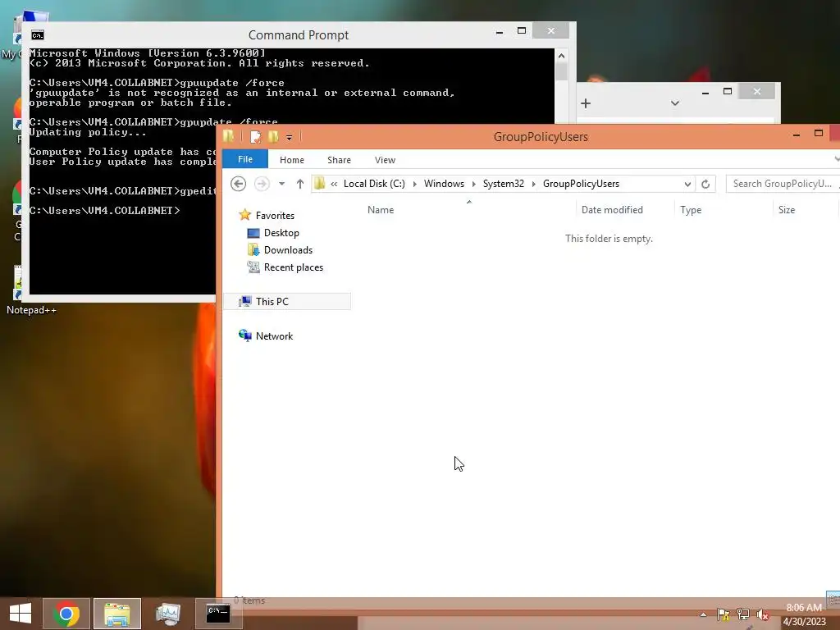Viewport: 840px width, 630px height.
Task: Click the muted volume tray icon
Action: [x=763, y=614]
